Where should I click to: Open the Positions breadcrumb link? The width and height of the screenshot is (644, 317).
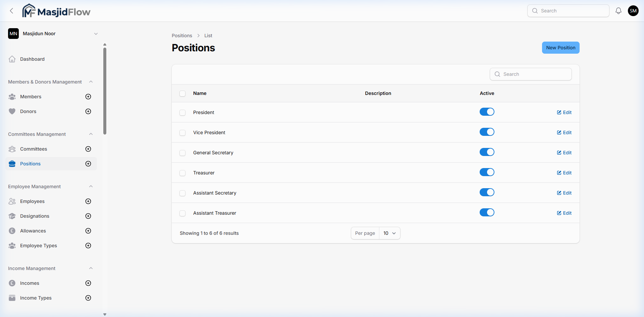(181, 35)
